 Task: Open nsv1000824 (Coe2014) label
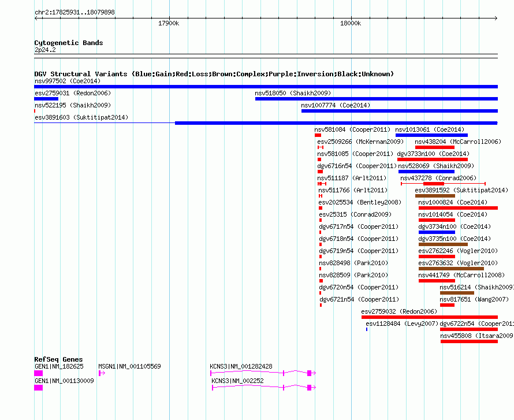453,202
